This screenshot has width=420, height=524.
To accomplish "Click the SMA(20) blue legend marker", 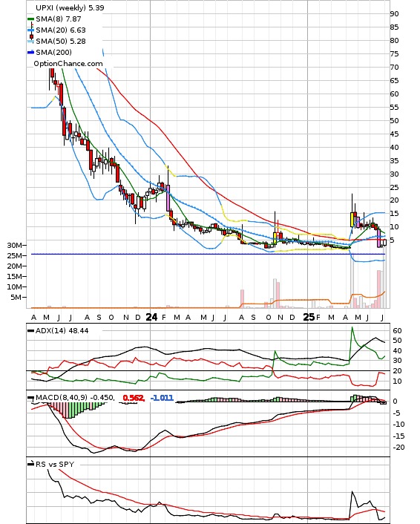I will click(30, 30).
